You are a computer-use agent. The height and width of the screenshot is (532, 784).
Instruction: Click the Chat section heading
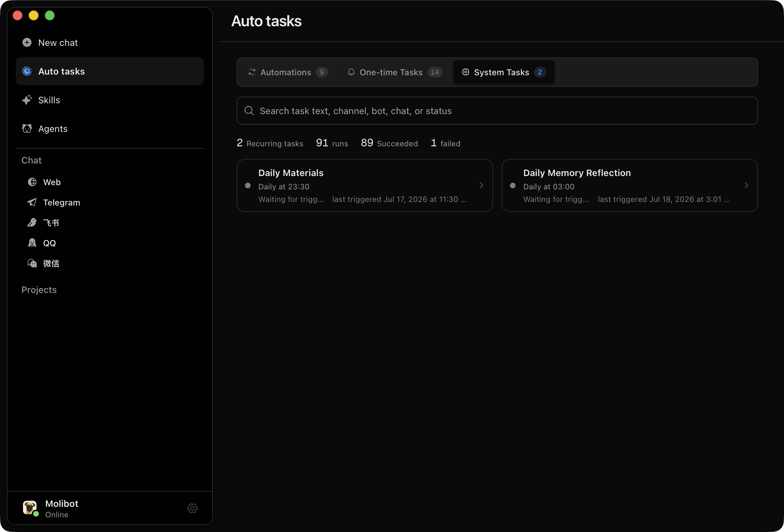pos(31,160)
